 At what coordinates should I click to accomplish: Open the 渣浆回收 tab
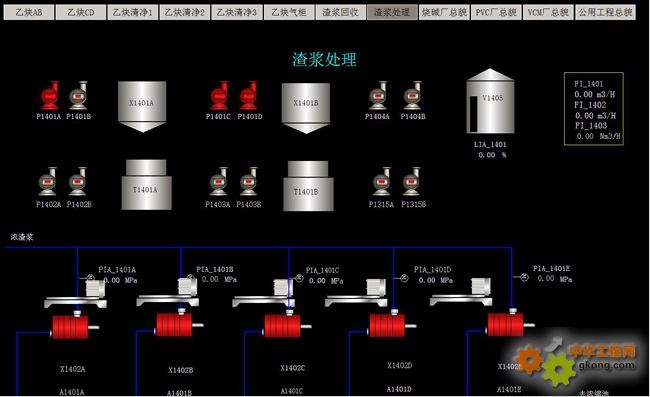pyautogui.click(x=340, y=12)
